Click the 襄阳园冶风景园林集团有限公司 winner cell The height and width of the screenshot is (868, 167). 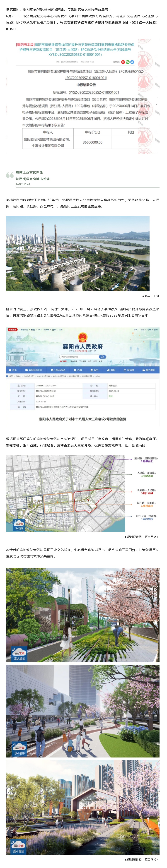(48, 142)
